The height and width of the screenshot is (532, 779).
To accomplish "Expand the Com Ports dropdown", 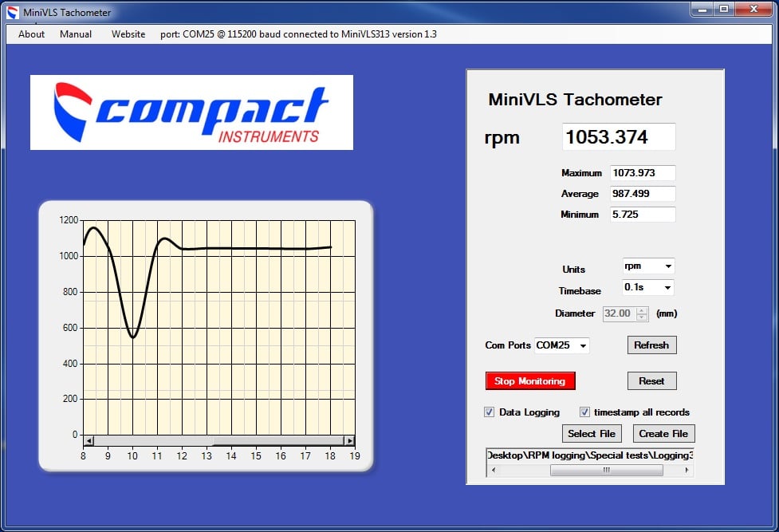I will (584, 345).
